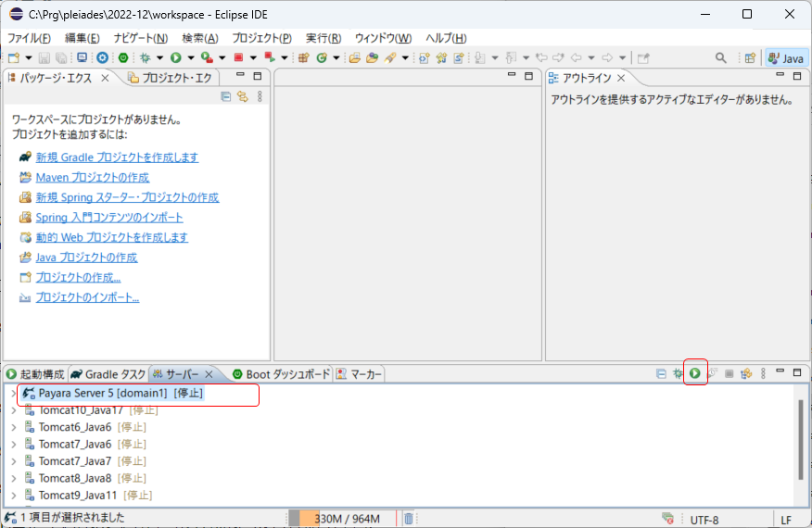Open Servers view menu (three dots)

coord(763,373)
